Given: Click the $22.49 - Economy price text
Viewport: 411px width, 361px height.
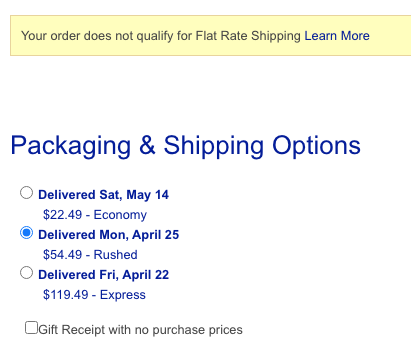Looking at the screenshot, I should tap(95, 215).
